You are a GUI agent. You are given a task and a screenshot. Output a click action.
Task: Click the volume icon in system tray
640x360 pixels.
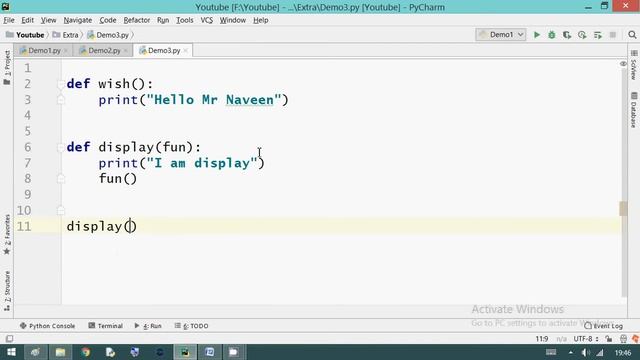point(585,352)
